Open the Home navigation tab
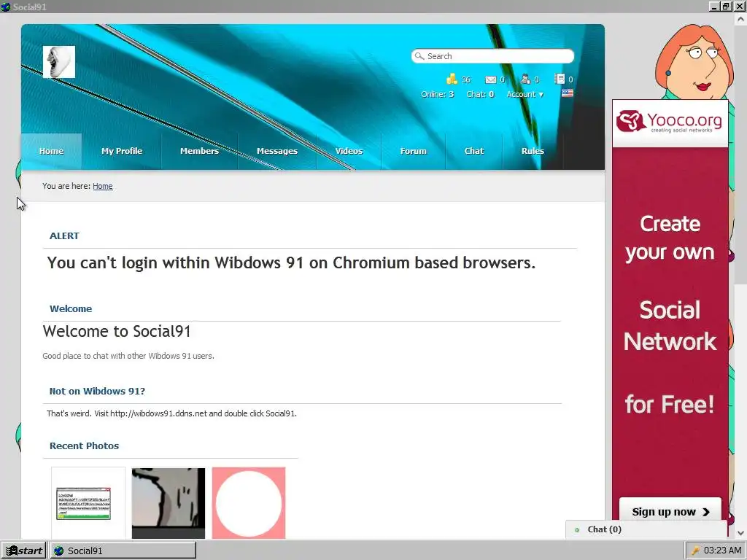Image resolution: width=747 pixels, height=560 pixels. click(x=52, y=151)
